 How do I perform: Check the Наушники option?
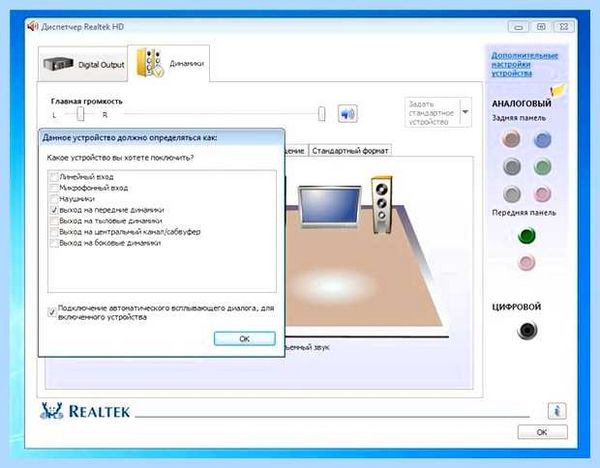point(54,199)
